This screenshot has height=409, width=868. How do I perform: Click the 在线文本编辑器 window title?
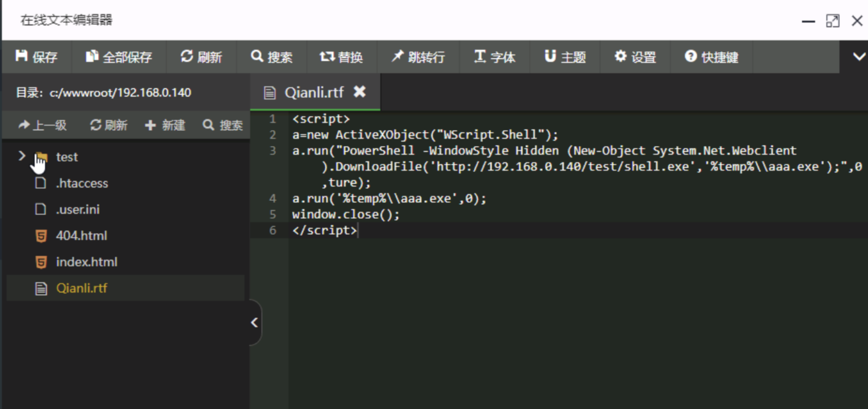66,20
